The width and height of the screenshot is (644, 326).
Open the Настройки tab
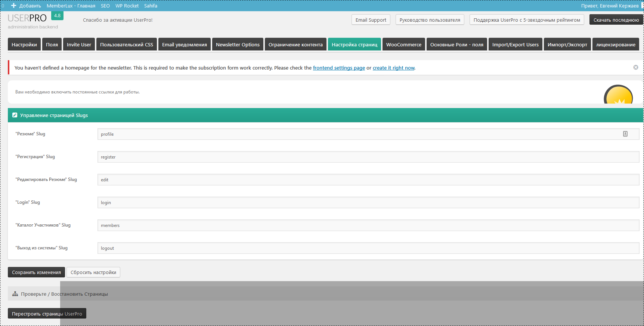[x=24, y=44]
